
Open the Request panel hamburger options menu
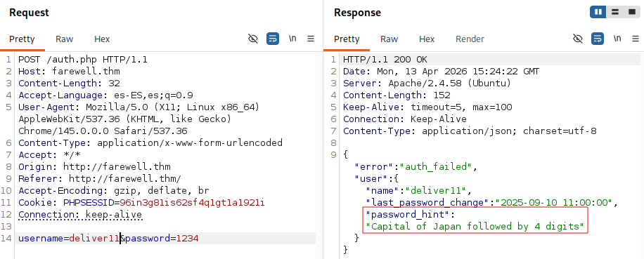[311, 39]
